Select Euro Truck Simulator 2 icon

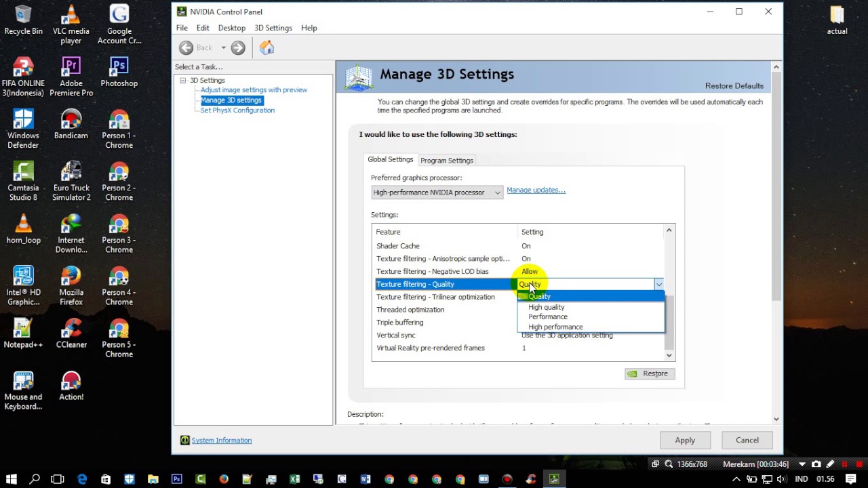[71, 182]
